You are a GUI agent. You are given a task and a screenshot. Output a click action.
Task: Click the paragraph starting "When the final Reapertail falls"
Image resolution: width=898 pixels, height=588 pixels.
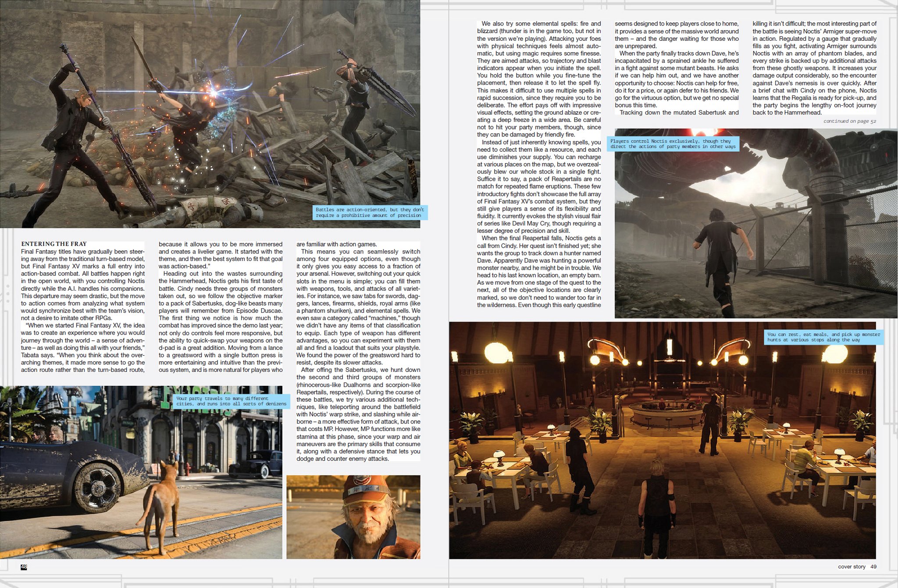[539, 271]
